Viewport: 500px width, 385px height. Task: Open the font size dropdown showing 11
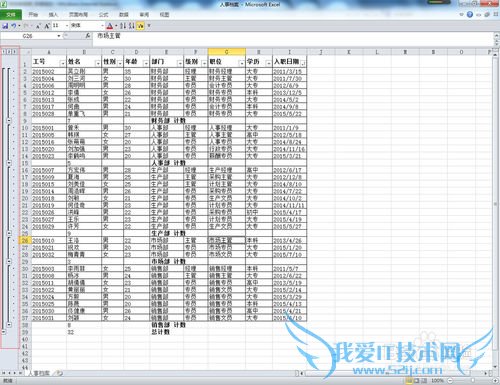point(67,26)
